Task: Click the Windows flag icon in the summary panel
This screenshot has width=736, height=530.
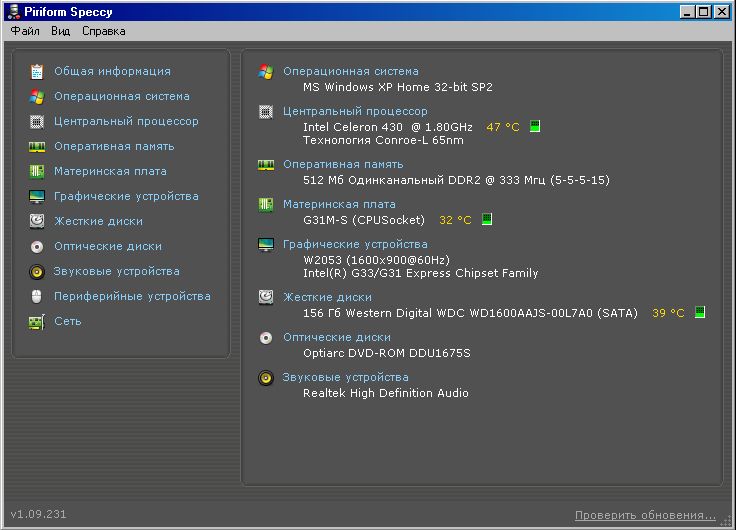Action: [x=266, y=71]
